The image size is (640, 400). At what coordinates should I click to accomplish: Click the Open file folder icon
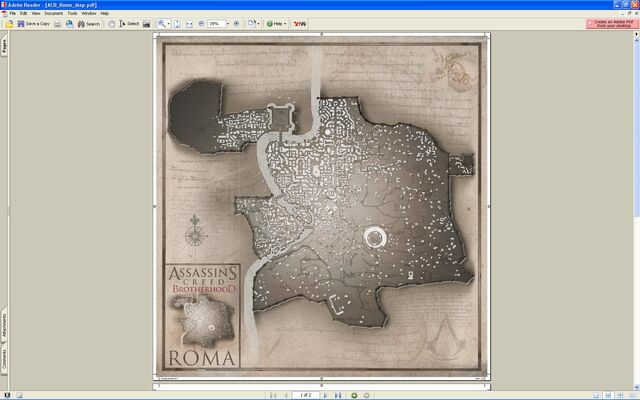pos(9,24)
